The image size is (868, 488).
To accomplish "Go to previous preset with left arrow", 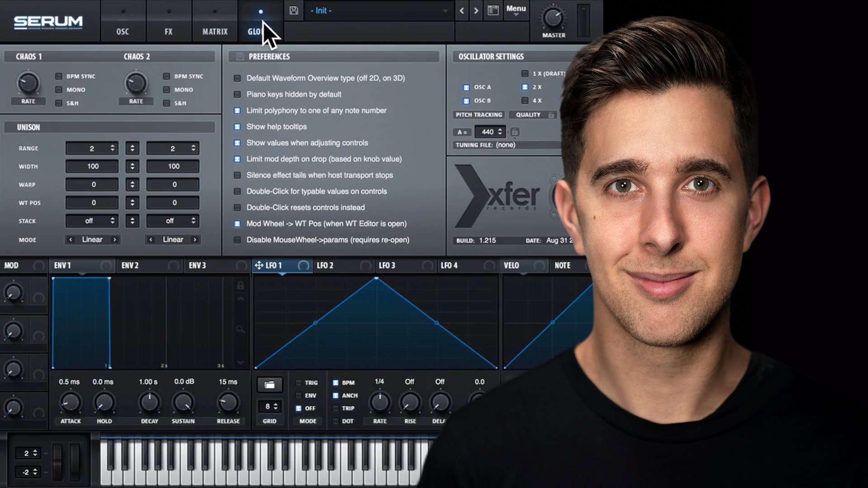I will coord(462,10).
